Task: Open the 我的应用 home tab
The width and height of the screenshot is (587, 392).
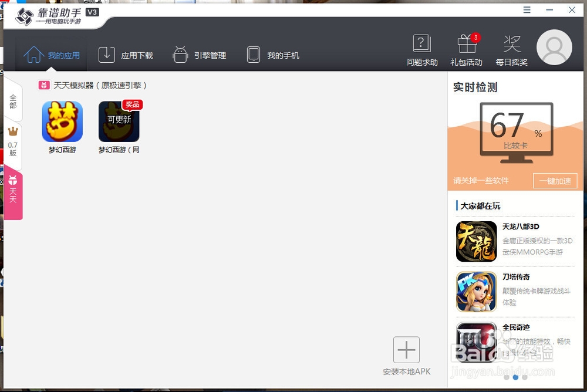Action: click(52, 55)
